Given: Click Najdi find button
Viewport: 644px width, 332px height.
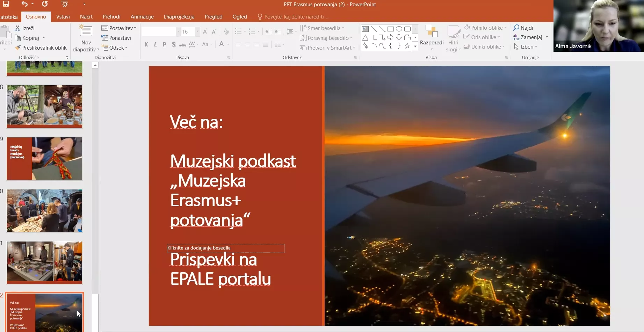Looking at the screenshot, I should 523,28.
